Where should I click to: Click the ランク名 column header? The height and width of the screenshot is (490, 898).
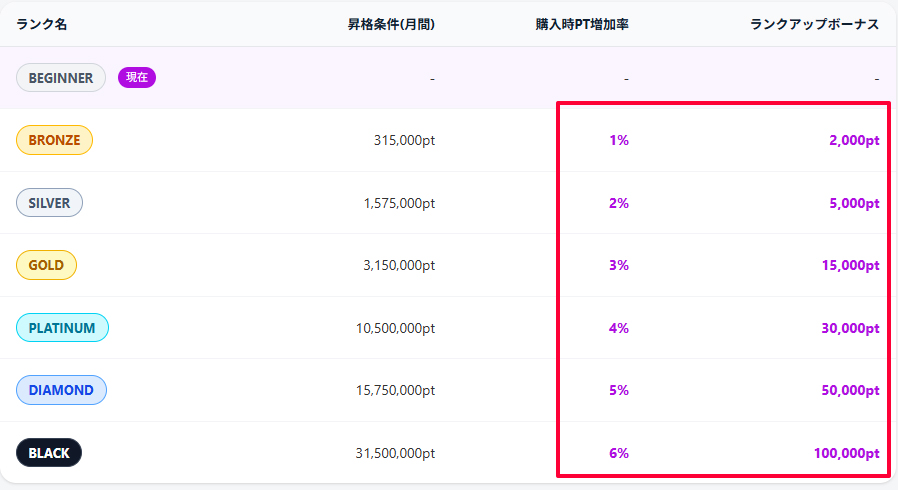click(x=42, y=24)
